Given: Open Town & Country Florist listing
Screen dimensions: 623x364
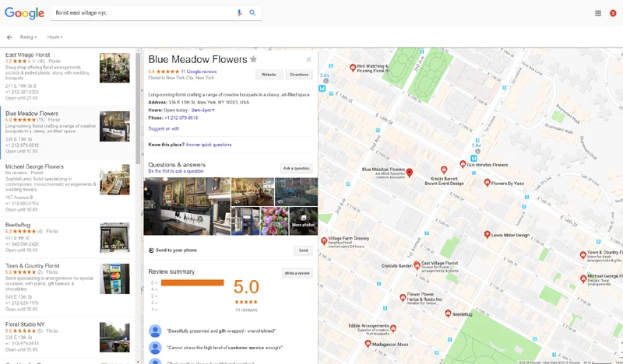Looking at the screenshot, I should point(68,288).
